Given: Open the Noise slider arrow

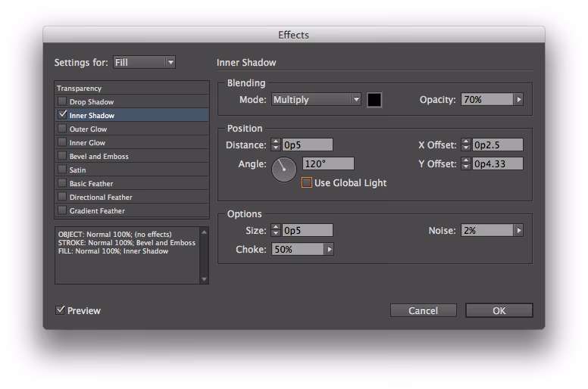Looking at the screenshot, I should [518, 230].
